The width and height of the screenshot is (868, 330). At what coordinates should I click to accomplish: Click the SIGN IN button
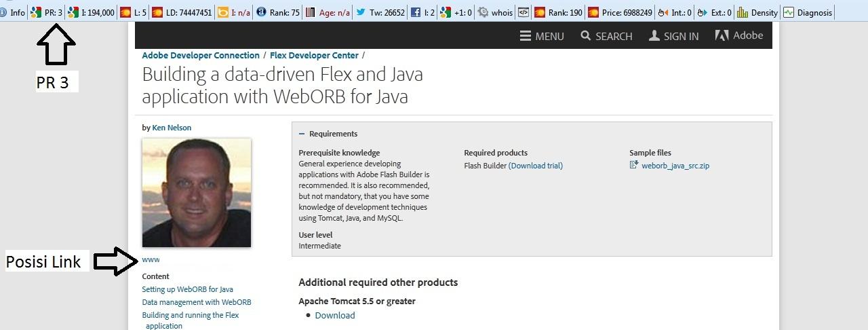pos(673,37)
